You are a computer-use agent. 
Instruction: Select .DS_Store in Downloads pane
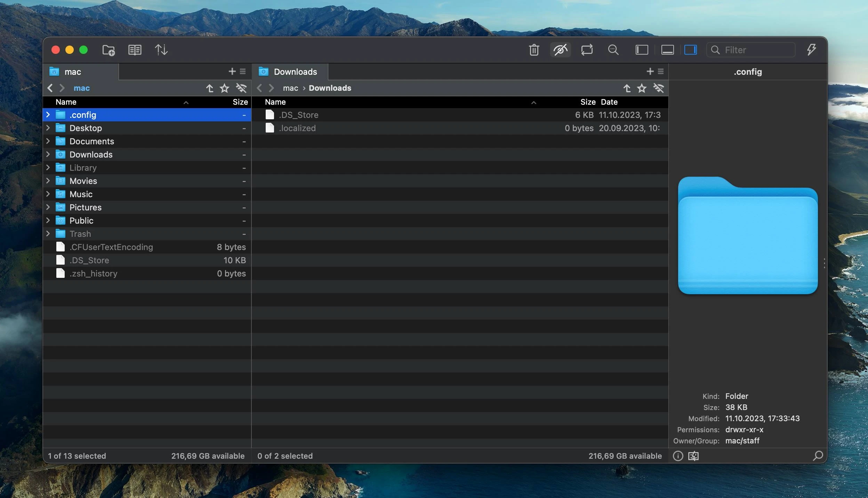tap(460, 115)
